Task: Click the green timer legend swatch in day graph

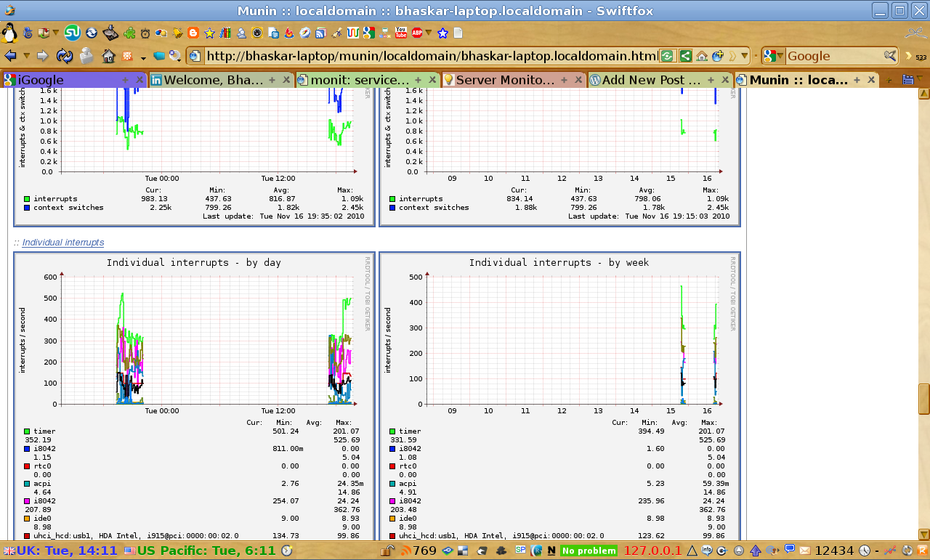Action: 27,431
